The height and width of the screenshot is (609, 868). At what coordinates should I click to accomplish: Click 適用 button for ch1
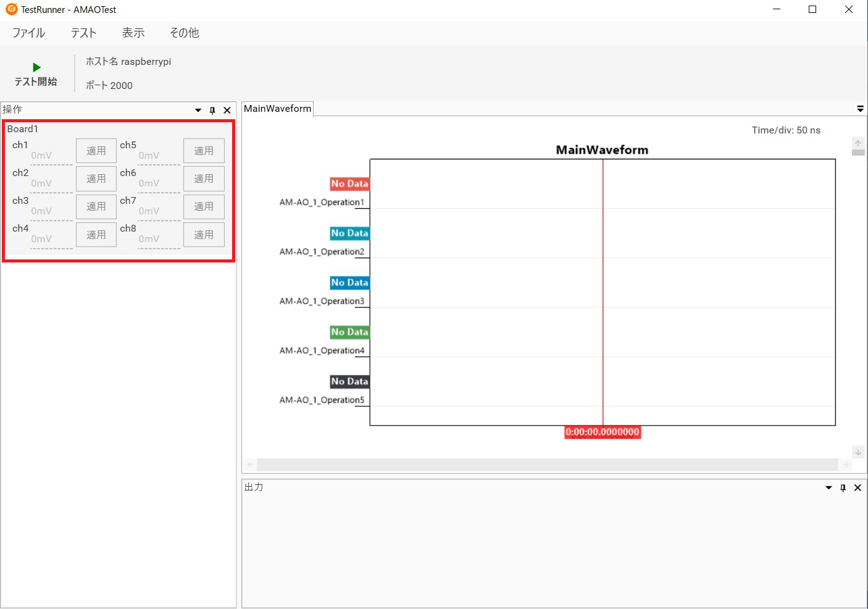(x=96, y=151)
